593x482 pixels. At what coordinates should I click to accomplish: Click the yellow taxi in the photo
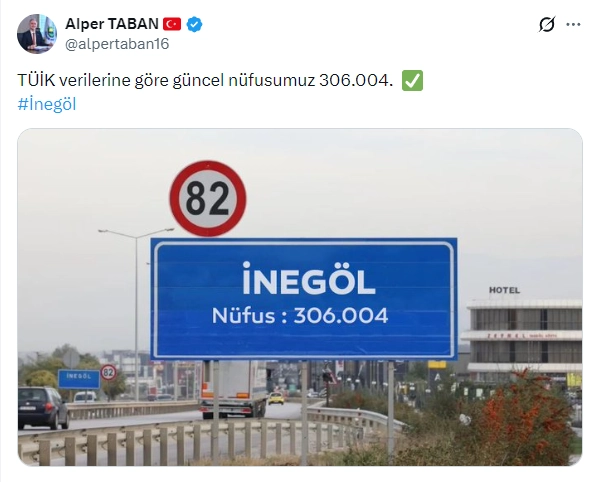point(276,398)
